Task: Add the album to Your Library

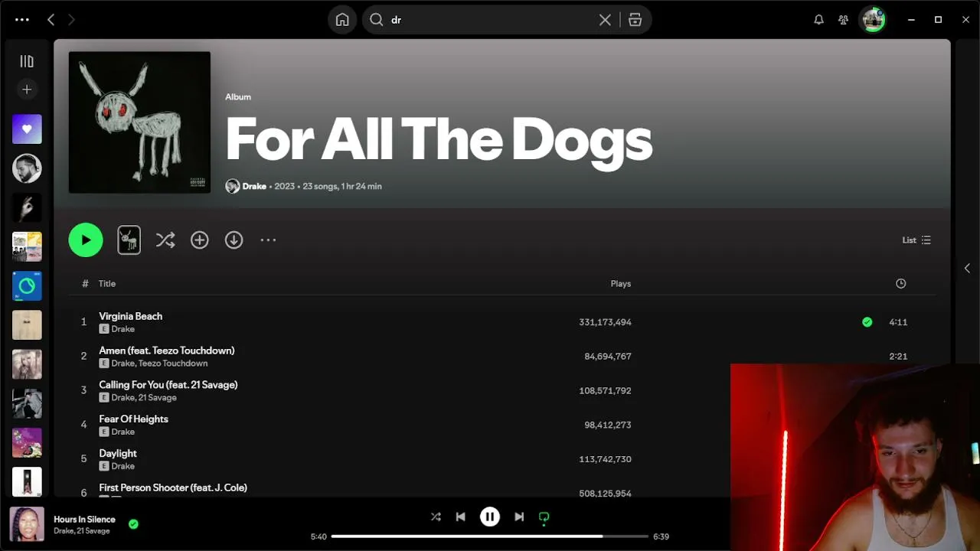Action: pos(200,240)
